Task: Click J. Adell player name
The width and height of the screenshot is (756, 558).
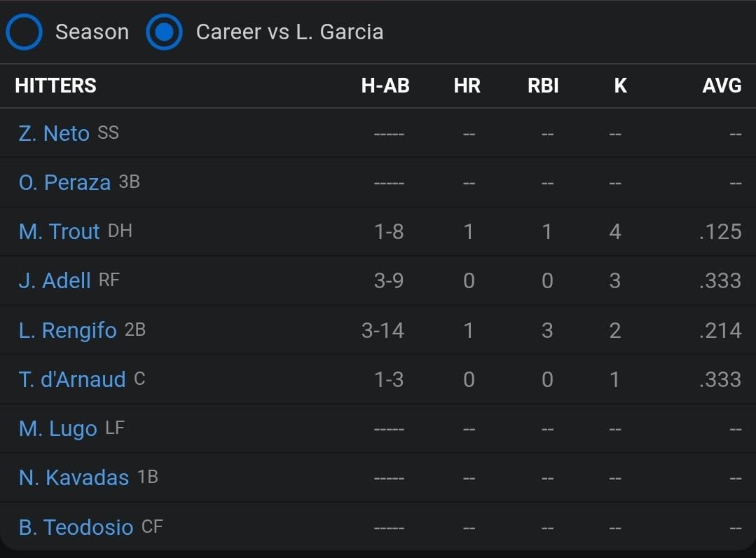Action: [55, 280]
